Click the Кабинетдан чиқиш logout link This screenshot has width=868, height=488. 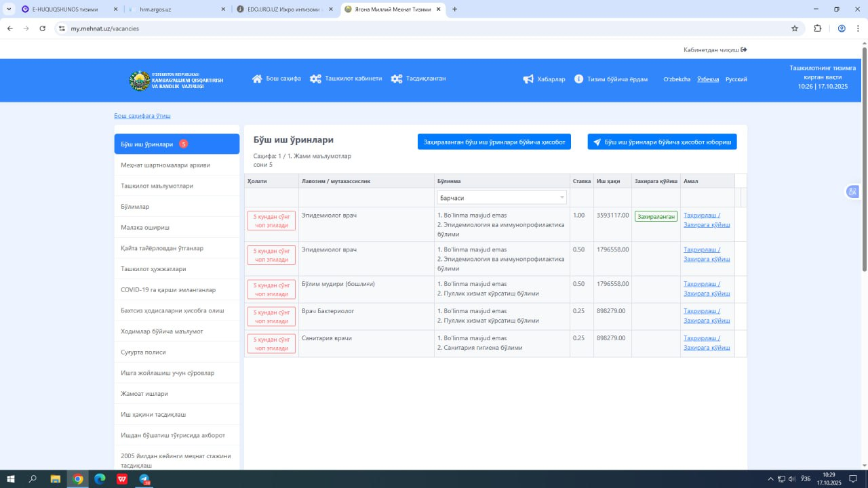[x=715, y=49]
